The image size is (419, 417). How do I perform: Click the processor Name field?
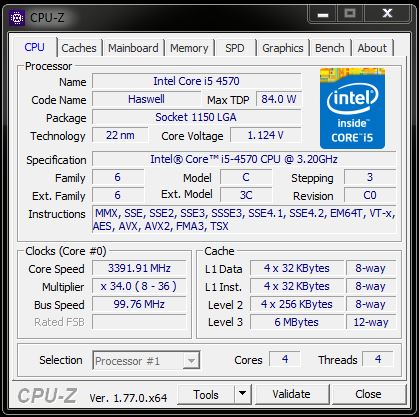[196, 81]
